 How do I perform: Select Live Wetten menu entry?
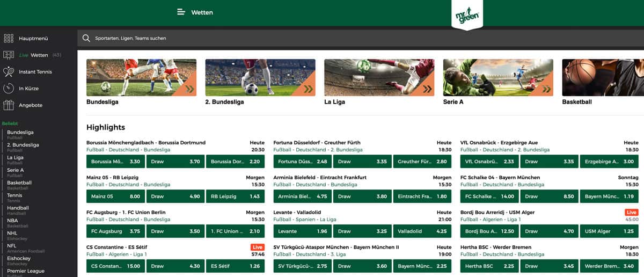33,55
